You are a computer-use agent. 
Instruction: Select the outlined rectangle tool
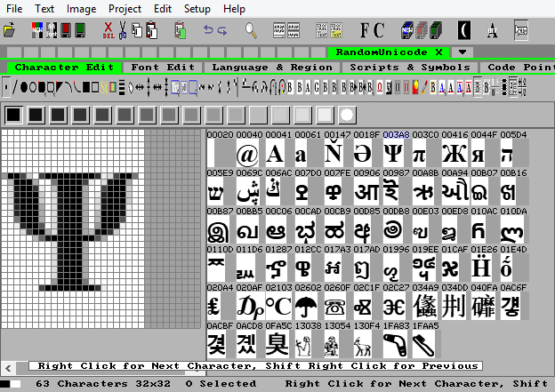point(95,87)
